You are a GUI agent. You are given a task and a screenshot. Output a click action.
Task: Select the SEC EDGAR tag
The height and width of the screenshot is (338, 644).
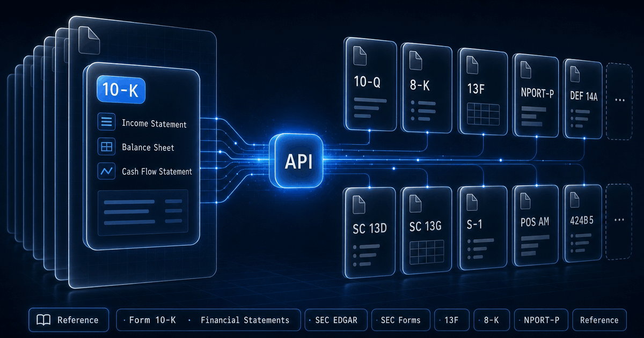click(336, 320)
